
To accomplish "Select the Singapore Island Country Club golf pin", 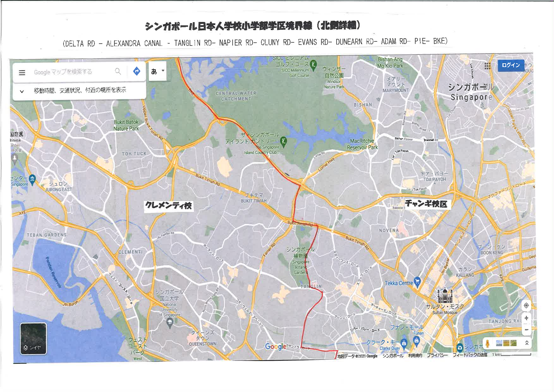I will pyautogui.click(x=284, y=142).
